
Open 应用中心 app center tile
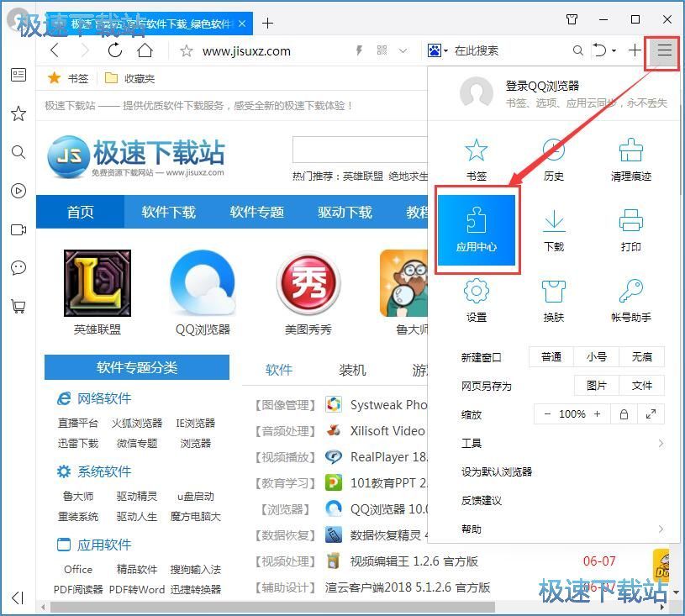click(x=477, y=230)
